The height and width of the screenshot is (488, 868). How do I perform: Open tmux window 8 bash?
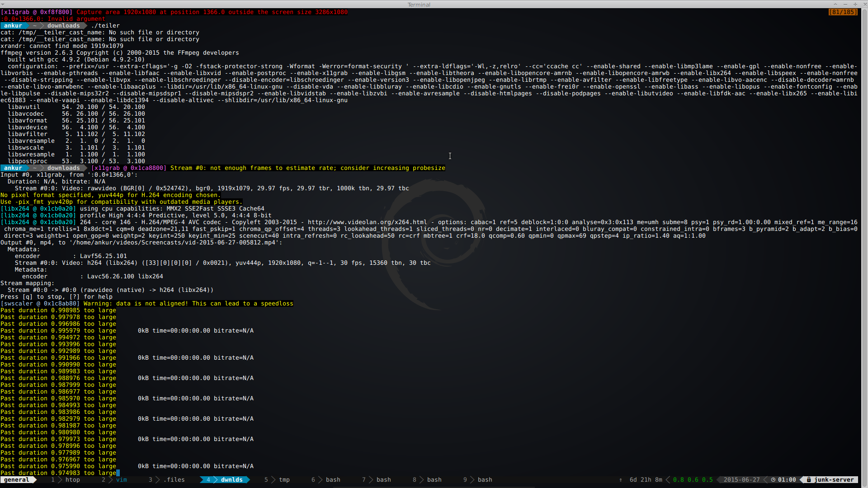[x=427, y=480]
